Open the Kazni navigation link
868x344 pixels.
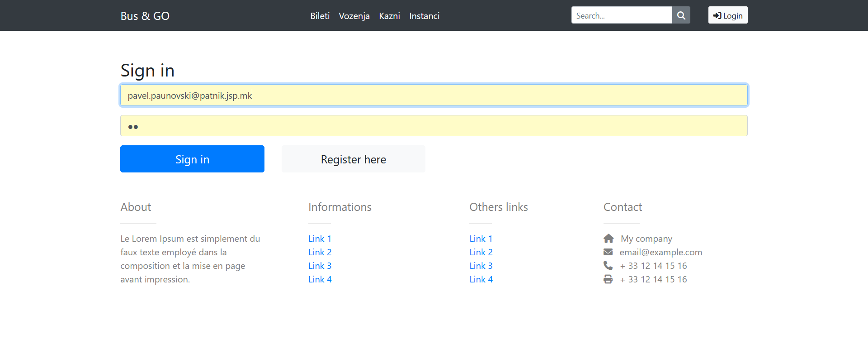389,16
